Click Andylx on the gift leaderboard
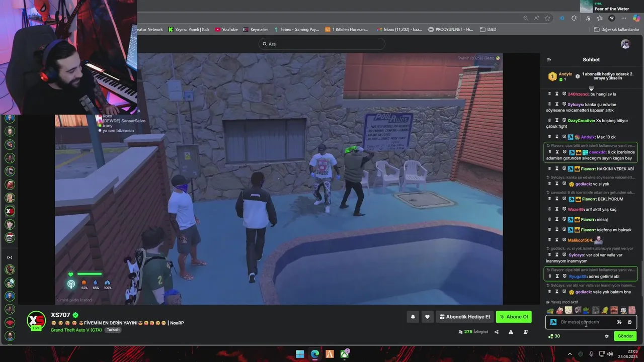Screen dimensions: 644x362 (565, 74)
